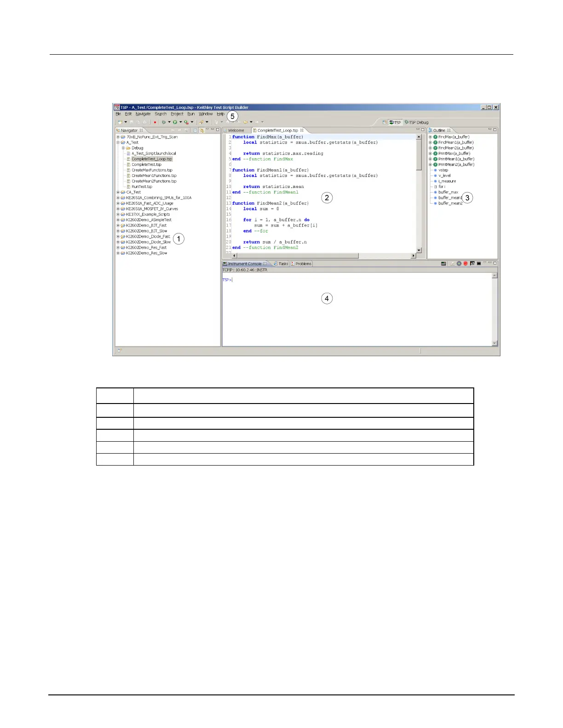
Task: Click the Collapse All icon in Navigator
Action: click(x=195, y=131)
